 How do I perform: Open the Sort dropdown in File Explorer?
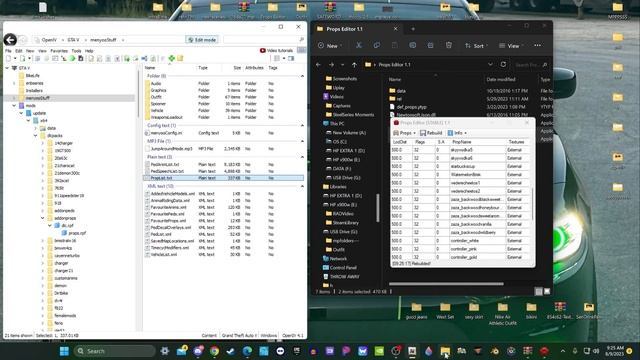[x=476, y=46]
